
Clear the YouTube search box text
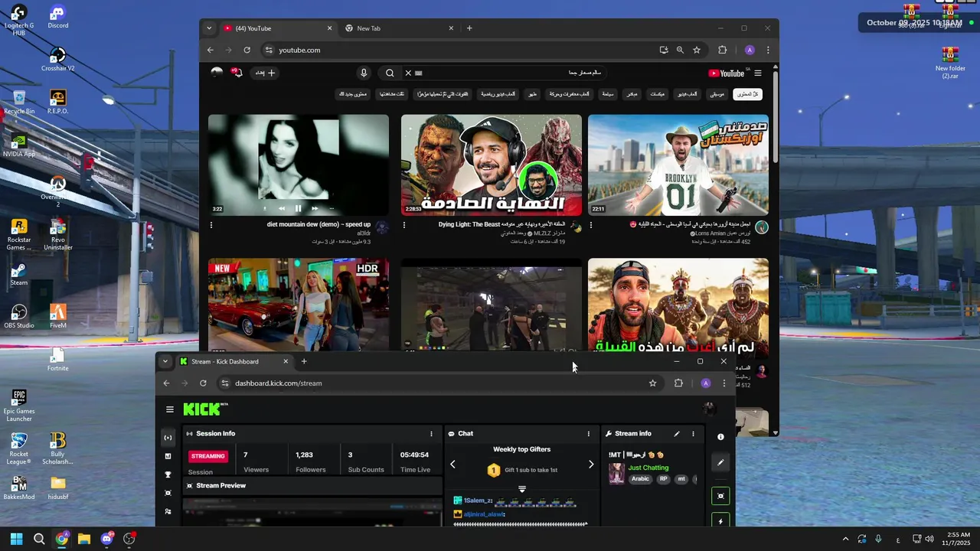click(x=408, y=73)
